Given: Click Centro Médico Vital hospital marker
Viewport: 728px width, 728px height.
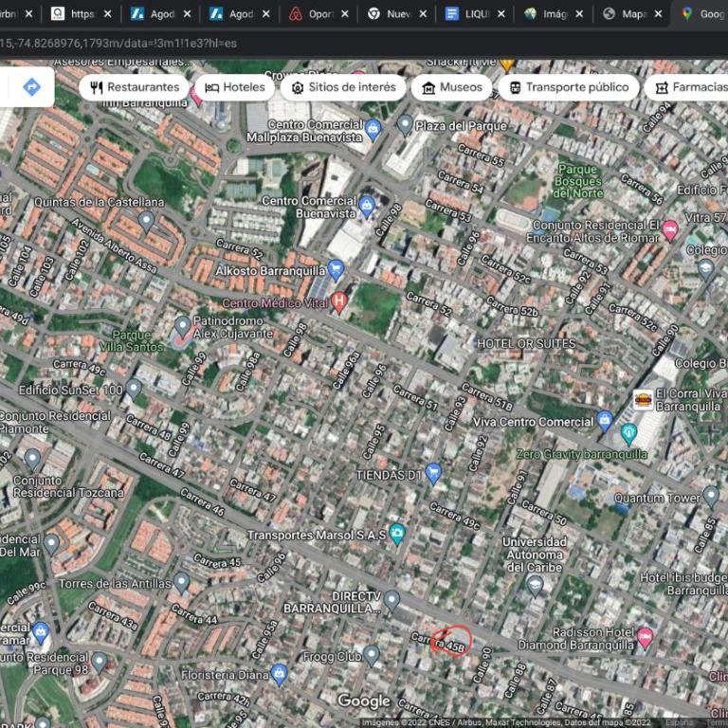Looking at the screenshot, I should pyautogui.click(x=338, y=302).
